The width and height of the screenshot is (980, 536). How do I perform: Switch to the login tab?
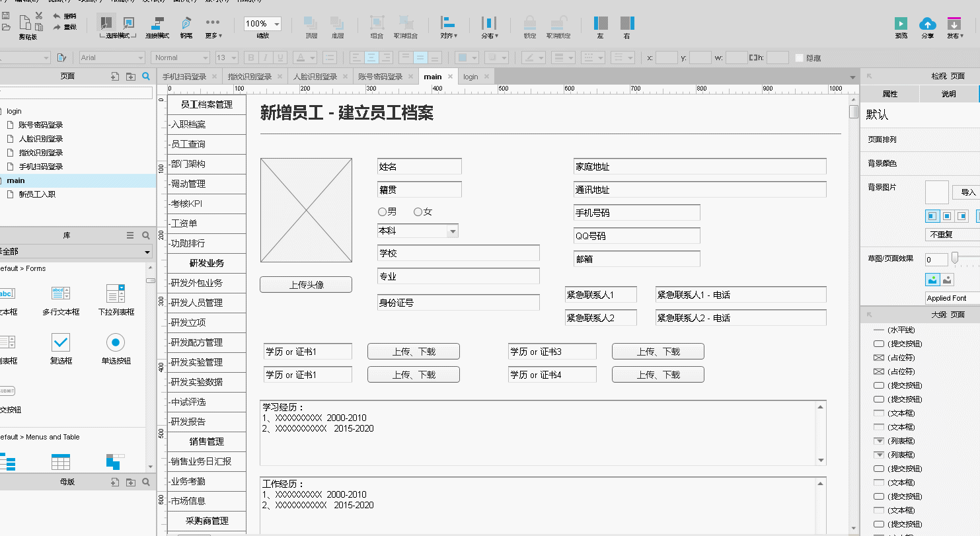(x=471, y=77)
